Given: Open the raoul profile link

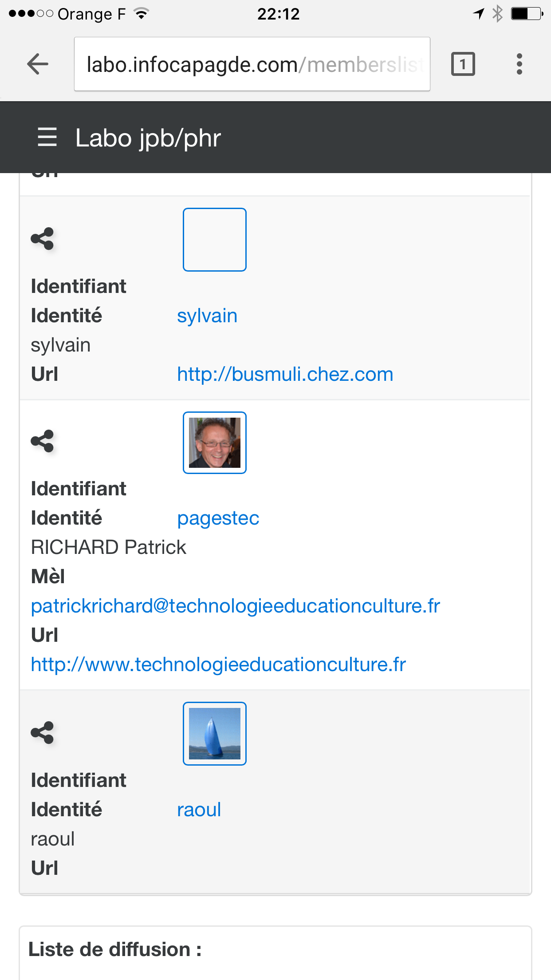Looking at the screenshot, I should coord(199,810).
